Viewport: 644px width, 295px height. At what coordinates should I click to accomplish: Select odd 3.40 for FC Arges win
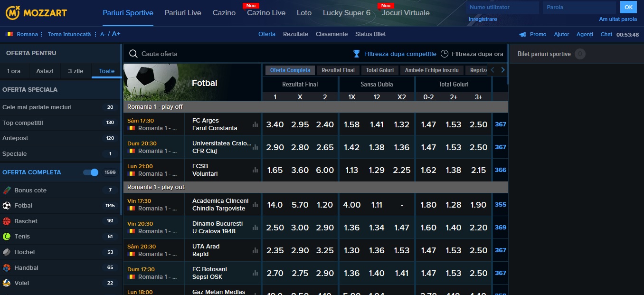275,124
